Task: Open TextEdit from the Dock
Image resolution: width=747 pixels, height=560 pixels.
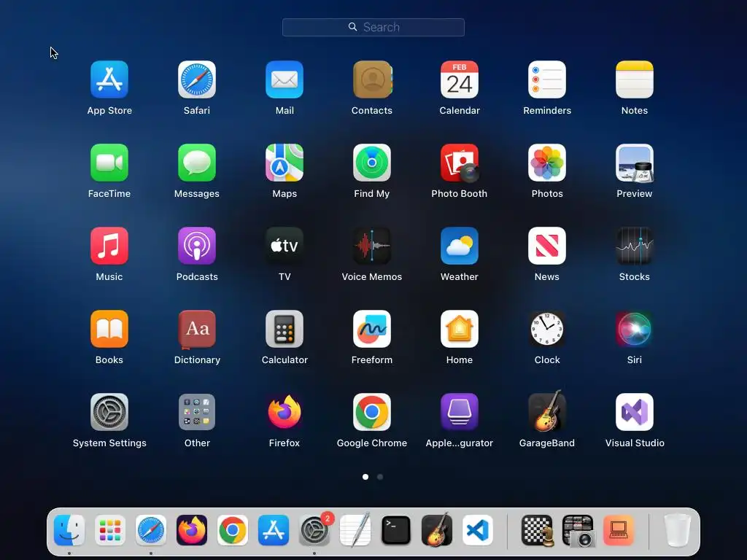Action: (355, 530)
